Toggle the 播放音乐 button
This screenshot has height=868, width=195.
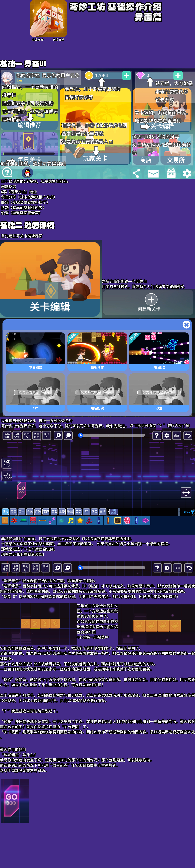[7, 463]
